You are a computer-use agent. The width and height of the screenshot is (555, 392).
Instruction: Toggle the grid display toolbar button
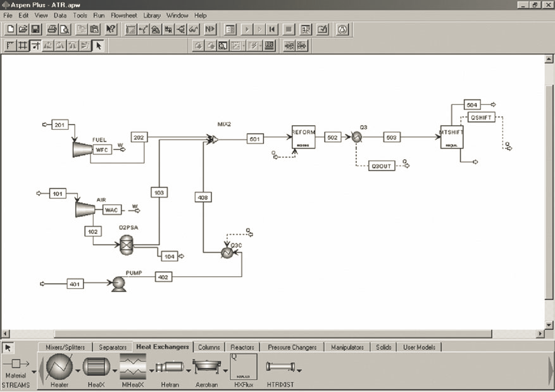[23, 46]
